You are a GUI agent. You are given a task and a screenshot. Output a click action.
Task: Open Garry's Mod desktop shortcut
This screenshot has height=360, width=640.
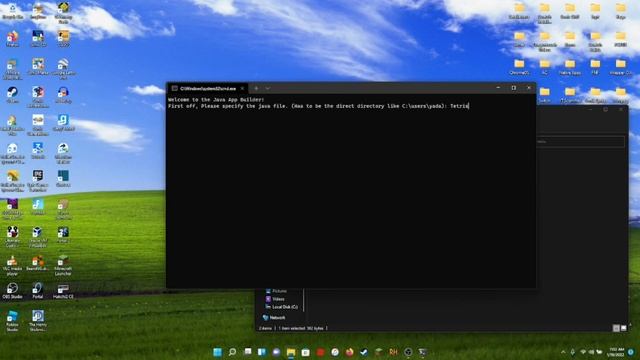point(63,122)
